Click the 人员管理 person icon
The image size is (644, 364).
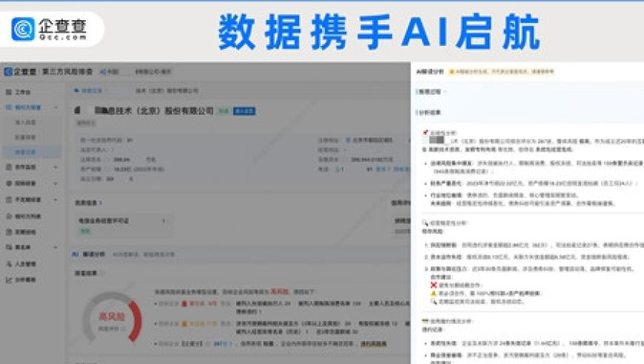click(9, 264)
